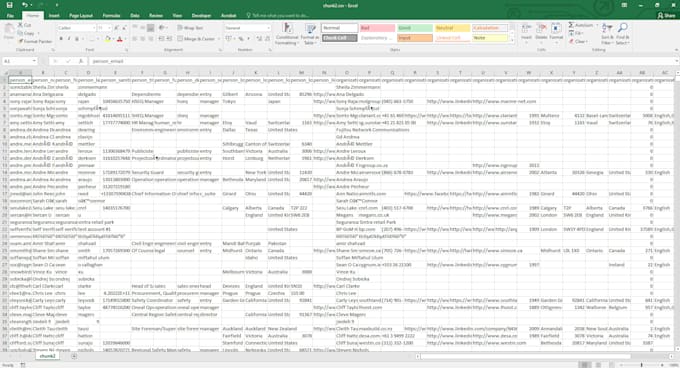Click the Insert cells icon
Screen dimensions: 680x368
[x=526, y=29]
